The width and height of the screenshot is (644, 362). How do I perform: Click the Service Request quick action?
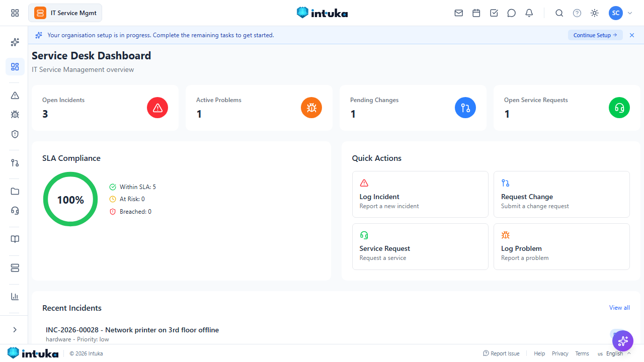(x=420, y=246)
